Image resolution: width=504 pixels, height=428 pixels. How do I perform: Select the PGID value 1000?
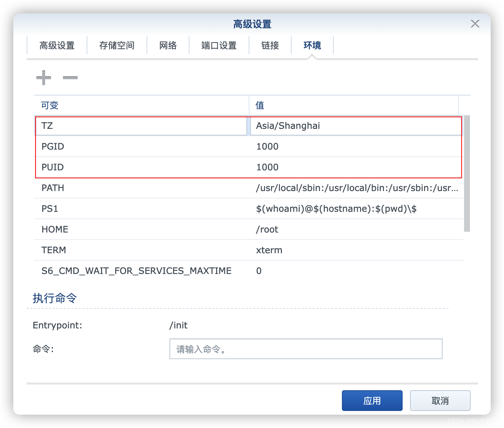coord(267,146)
